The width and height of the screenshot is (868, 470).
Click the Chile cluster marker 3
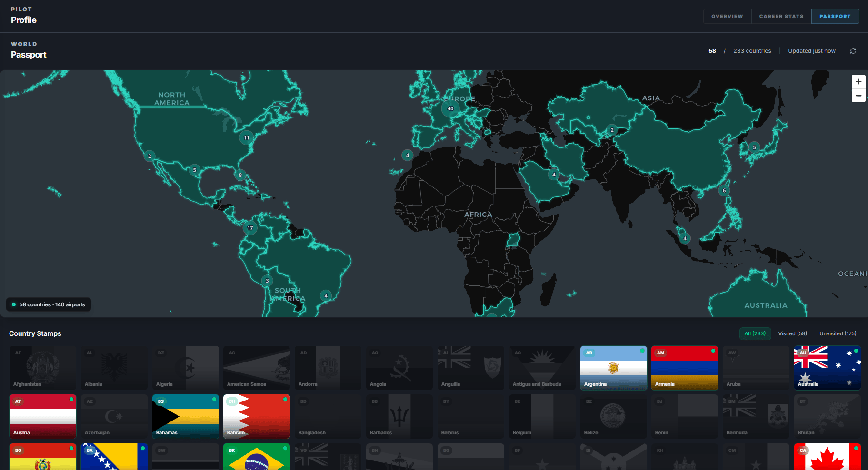[x=267, y=281]
